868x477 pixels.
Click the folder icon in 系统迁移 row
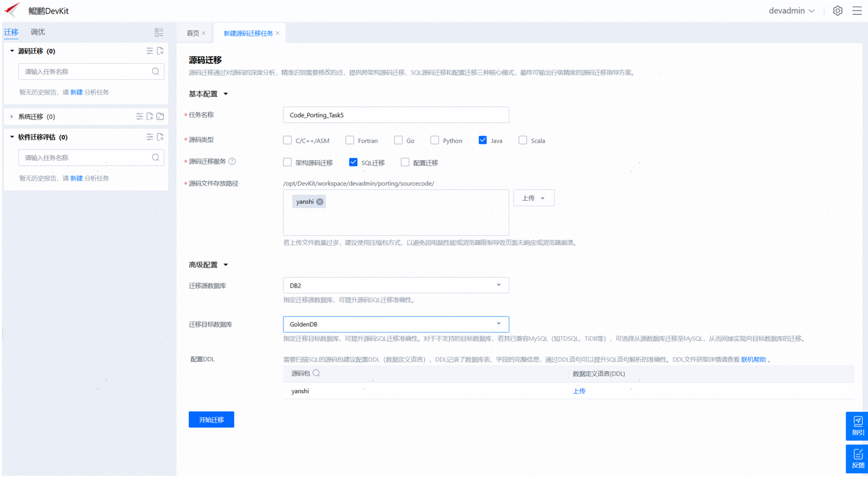160,116
